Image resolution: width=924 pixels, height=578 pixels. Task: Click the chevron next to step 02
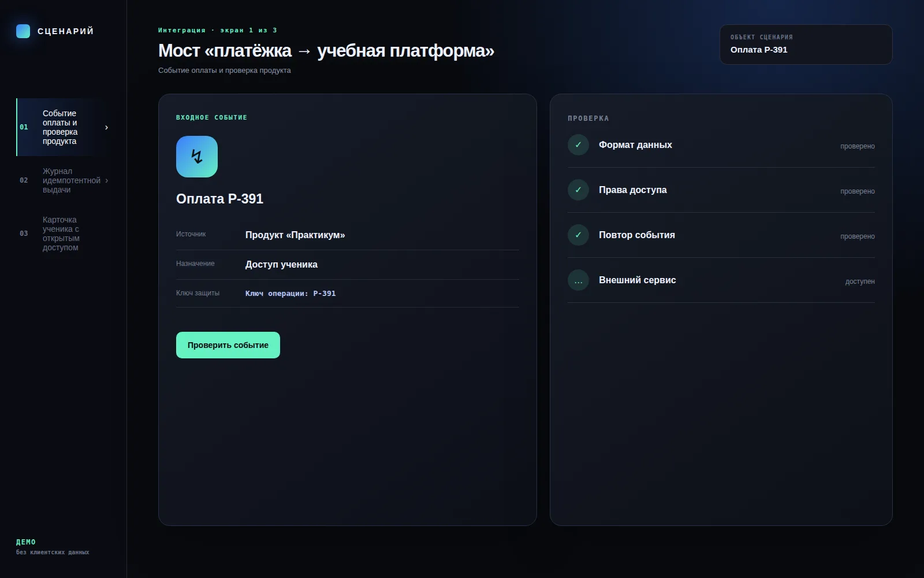[106, 180]
